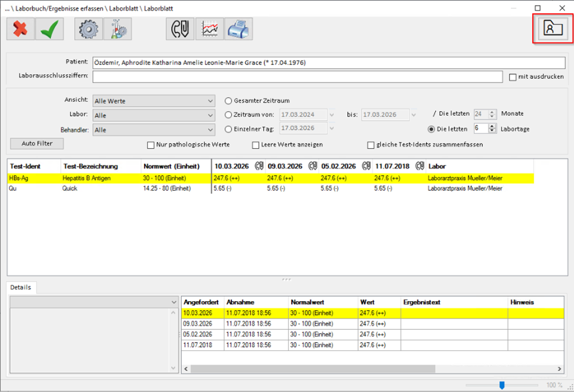Viewport: 574px width, 392px height.
Task: Open the Behandler dropdown
Action: click(152, 128)
